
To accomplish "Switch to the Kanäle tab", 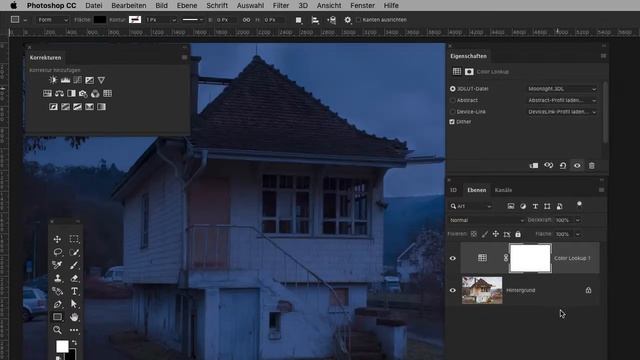I will [x=503, y=190].
